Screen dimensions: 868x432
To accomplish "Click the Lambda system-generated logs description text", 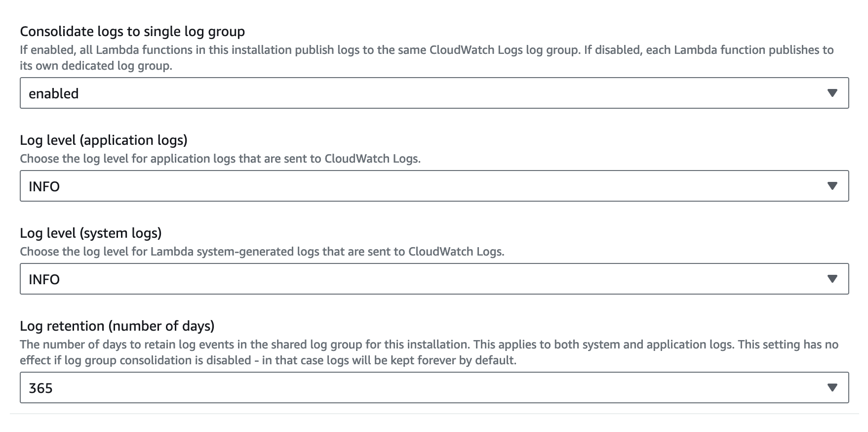I will tap(262, 252).
